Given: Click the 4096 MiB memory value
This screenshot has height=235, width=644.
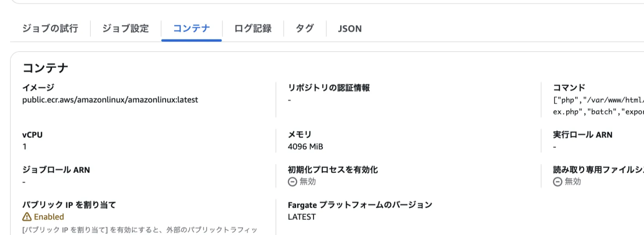Looking at the screenshot, I should pyautogui.click(x=305, y=147).
